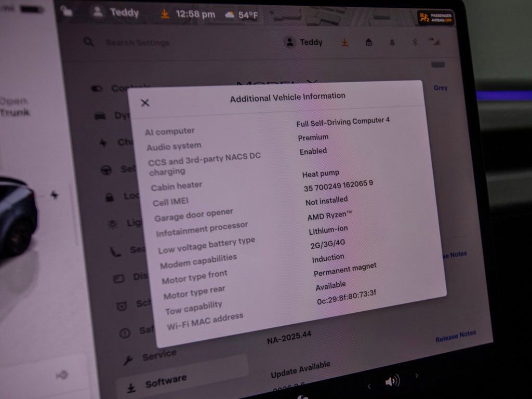Open the Dynamics car icon menu
The image size is (532, 399).
100,116
